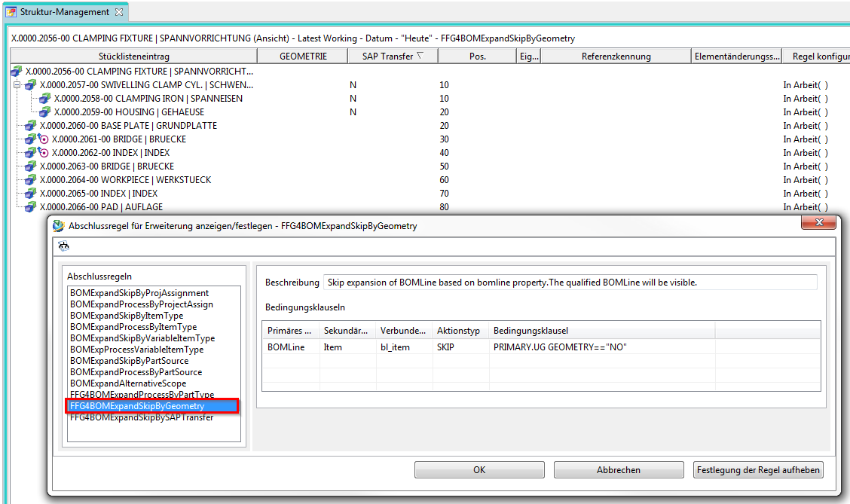
Task: Select the WORKPIECE | WERKSTUECK tree row
Action: (x=125, y=180)
